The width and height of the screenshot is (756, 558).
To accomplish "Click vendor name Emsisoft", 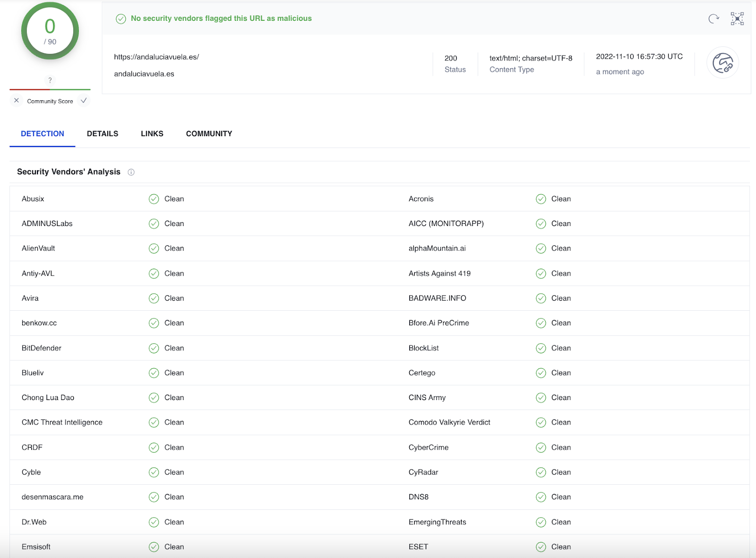I will pyautogui.click(x=36, y=547).
